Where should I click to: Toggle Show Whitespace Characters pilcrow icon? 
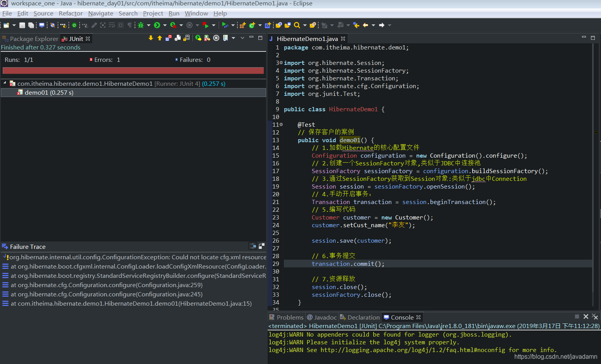pyautogui.click(x=130, y=25)
